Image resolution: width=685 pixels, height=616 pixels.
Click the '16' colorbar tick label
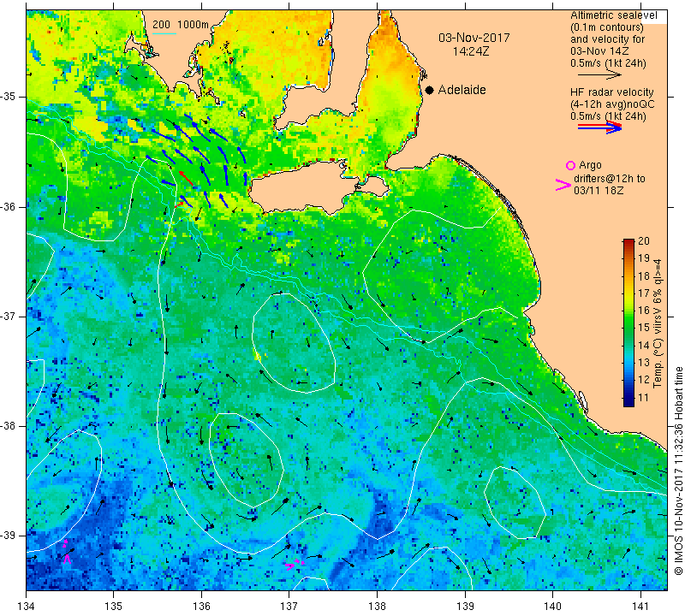pyautogui.click(x=644, y=311)
